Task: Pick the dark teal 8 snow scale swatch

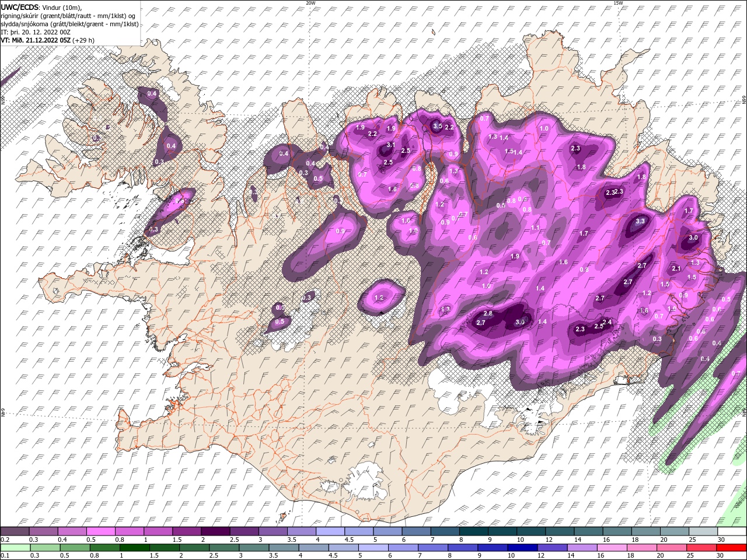Action: pyautogui.click(x=473, y=531)
